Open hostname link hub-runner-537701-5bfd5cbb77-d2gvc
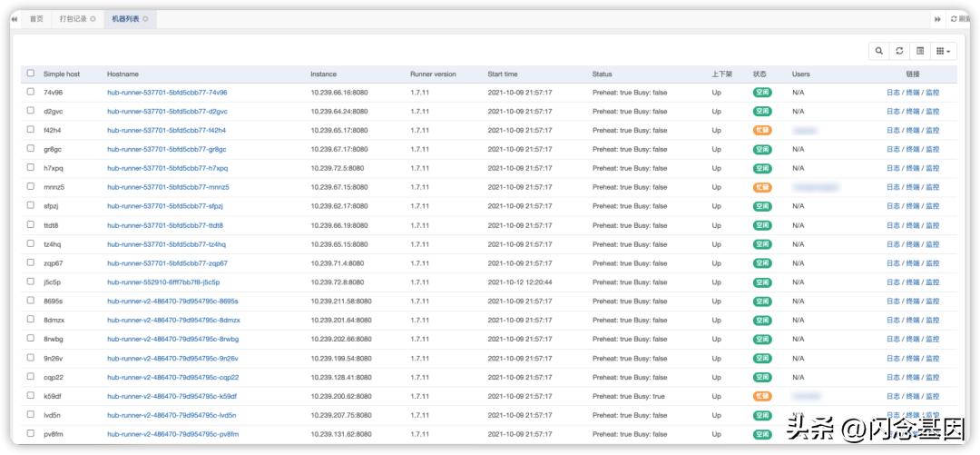 pyautogui.click(x=167, y=112)
